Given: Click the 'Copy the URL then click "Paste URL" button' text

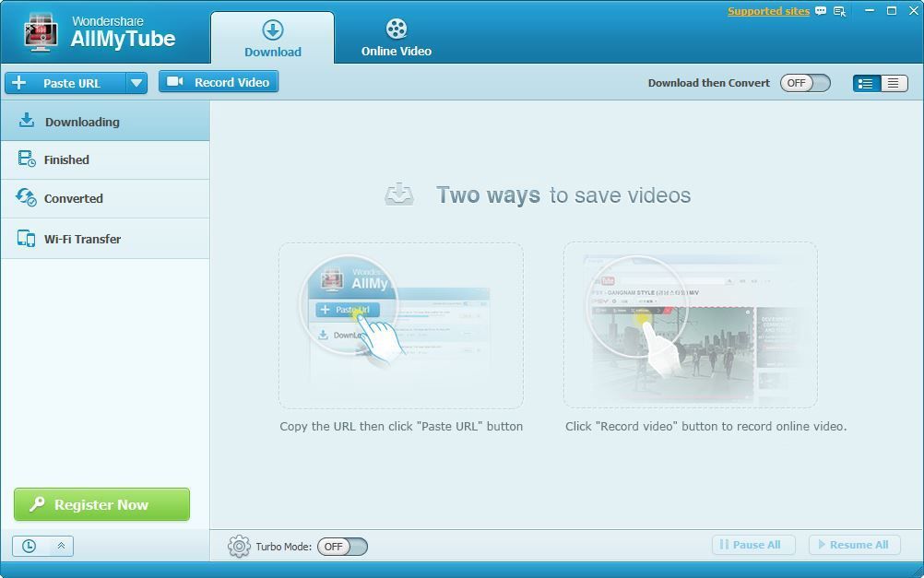Looking at the screenshot, I should coord(401,426).
